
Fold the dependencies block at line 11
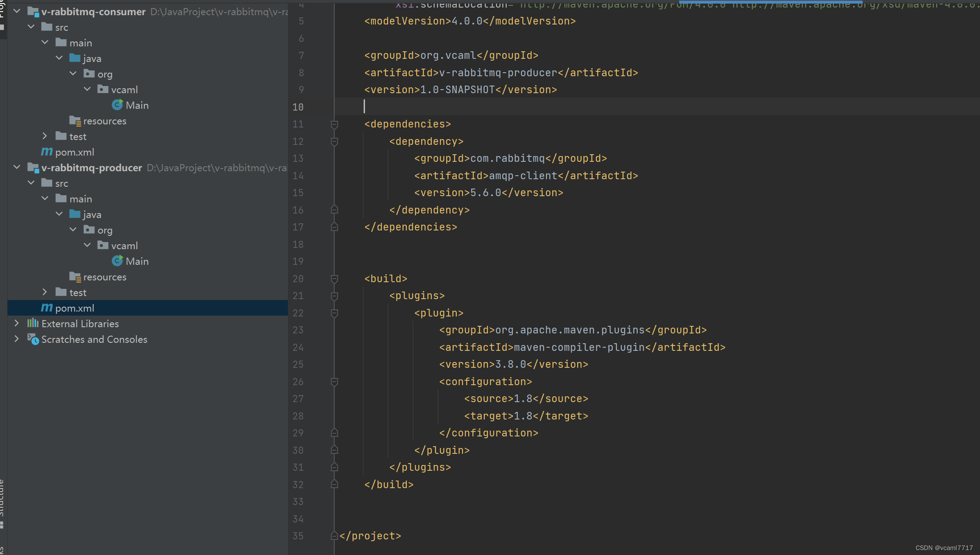pyautogui.click(x=334, y=124)
